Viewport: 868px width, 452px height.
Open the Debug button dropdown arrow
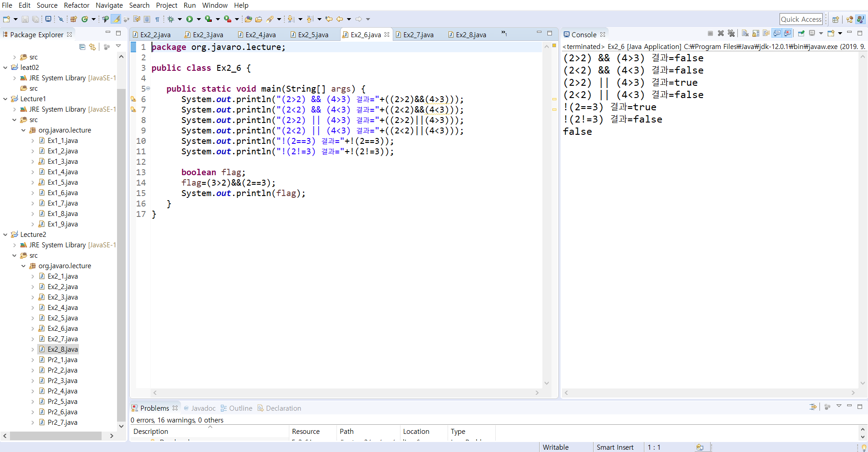point(180,19)
